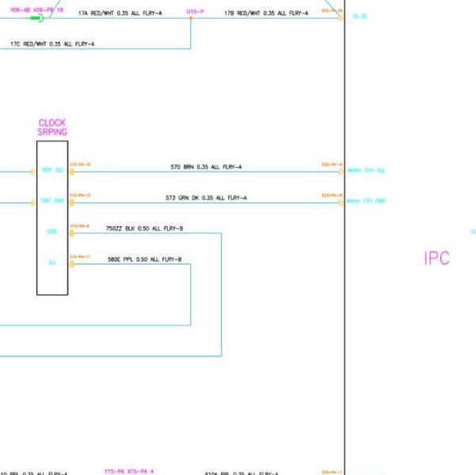Click right-side pin terminal of 573 GRN DK wire on clock spring
The image size is (476, 475).
(x=71, y=203)
